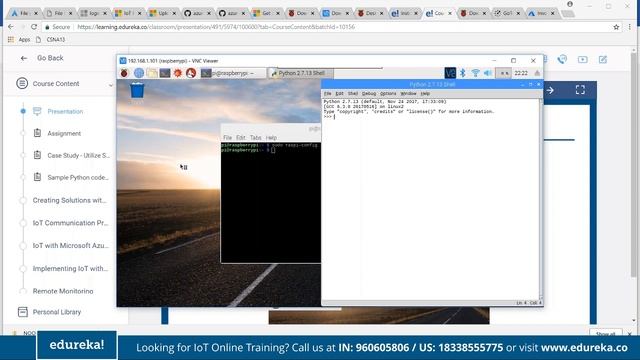The width and height of the screenshot is (640, 360).
Task: Click the eject icon in Pi panel
Action: (x=537, y=73)
